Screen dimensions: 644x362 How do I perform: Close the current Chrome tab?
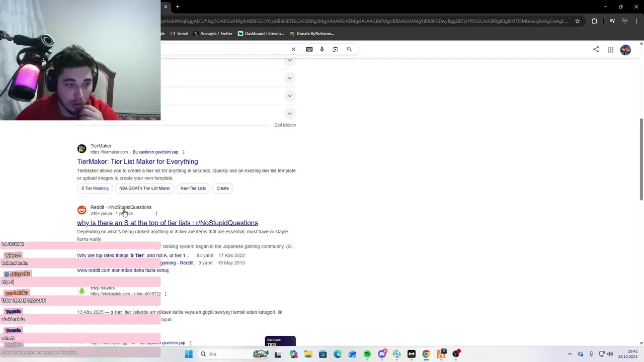coord(166,7)
